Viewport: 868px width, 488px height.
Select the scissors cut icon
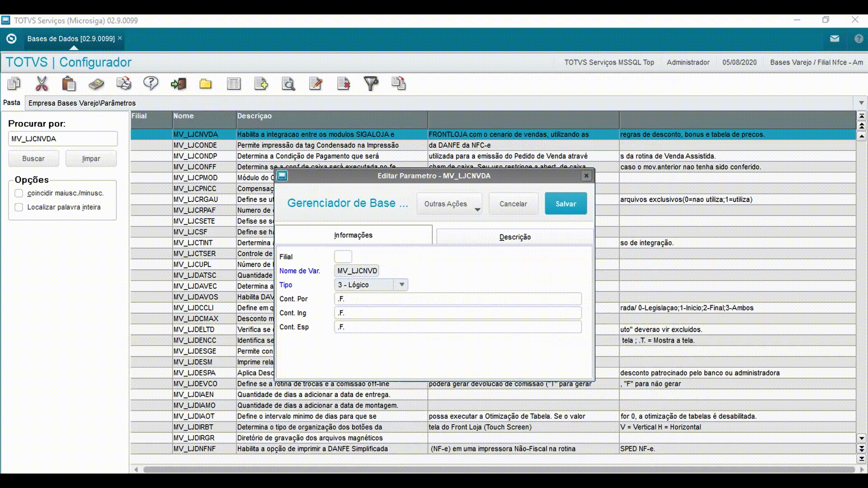[42, 84]
